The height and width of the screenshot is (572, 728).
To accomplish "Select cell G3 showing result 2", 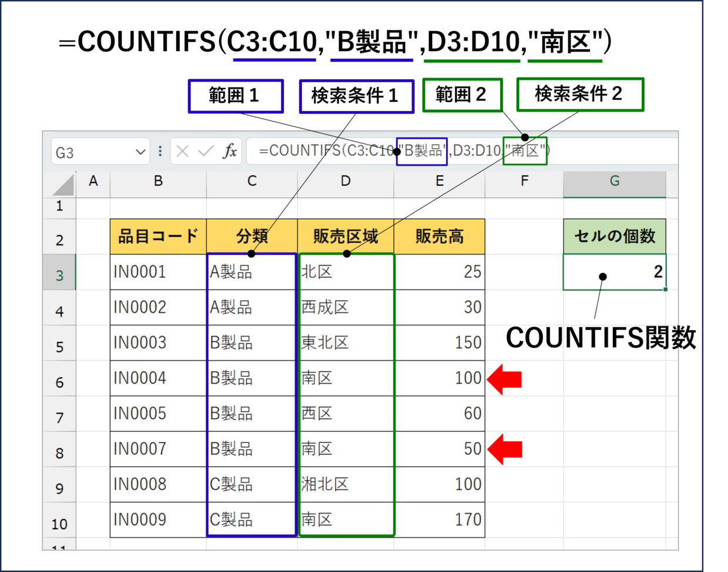I will tap(615, 272).
